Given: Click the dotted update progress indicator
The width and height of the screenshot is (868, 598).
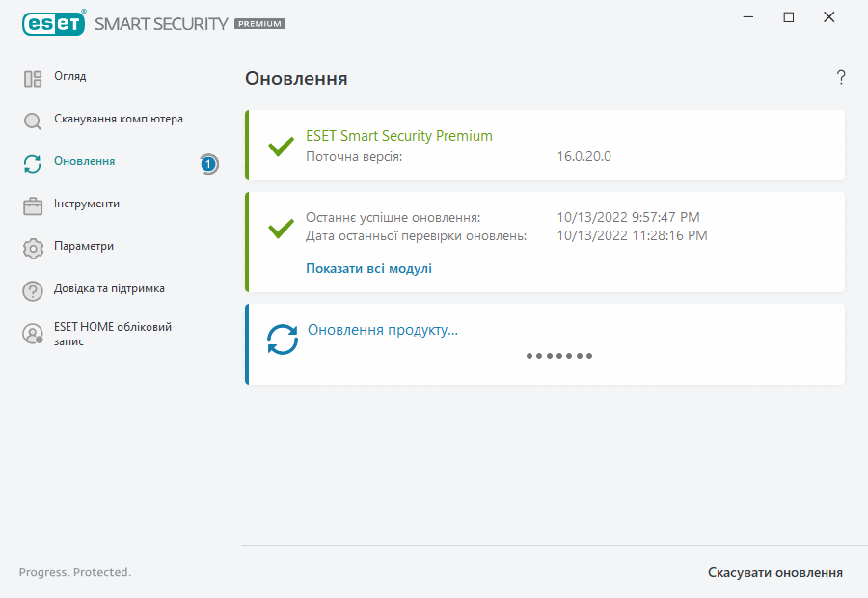Looking at the screenshot, I should pyautogui.click(x=558, y=356).
